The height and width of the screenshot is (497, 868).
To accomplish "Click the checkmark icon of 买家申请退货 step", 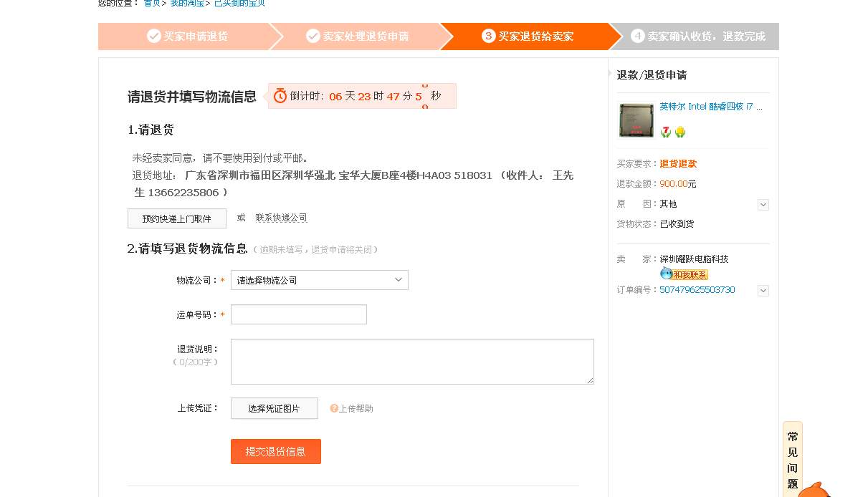I will [x=154, y=36].
